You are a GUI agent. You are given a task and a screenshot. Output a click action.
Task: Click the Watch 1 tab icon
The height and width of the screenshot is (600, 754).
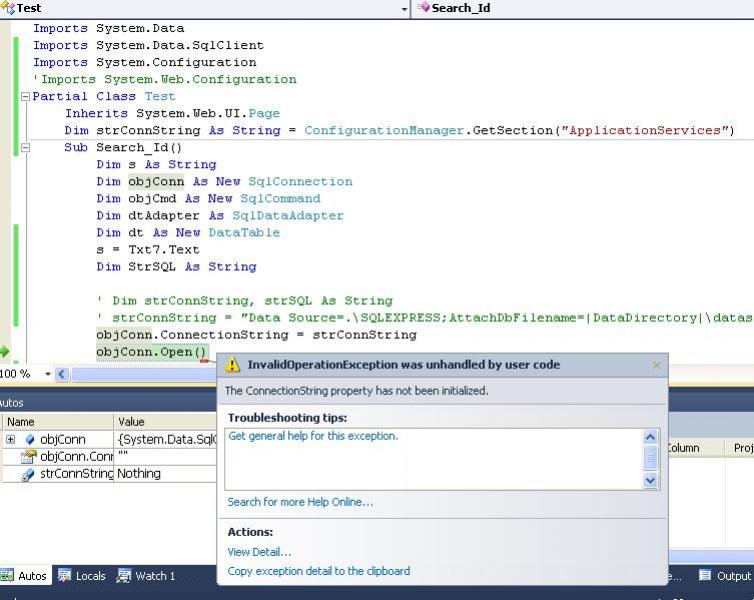tap(124, 575)
